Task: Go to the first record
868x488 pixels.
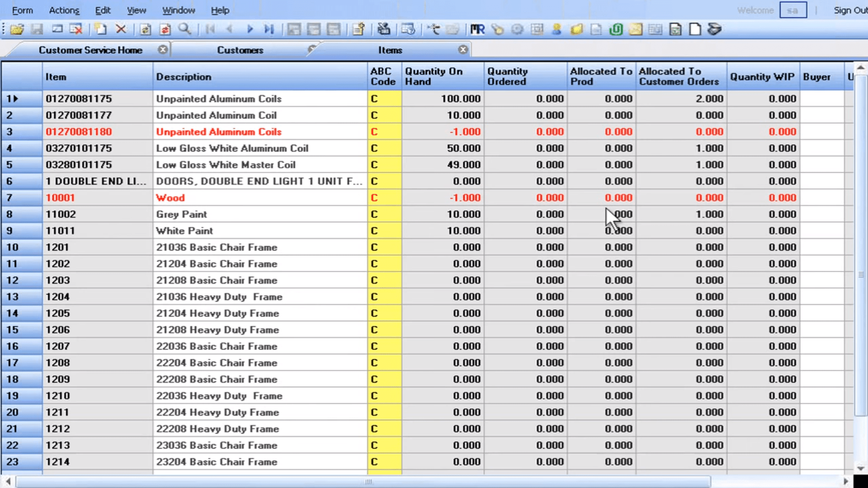Action: (210, 30)
